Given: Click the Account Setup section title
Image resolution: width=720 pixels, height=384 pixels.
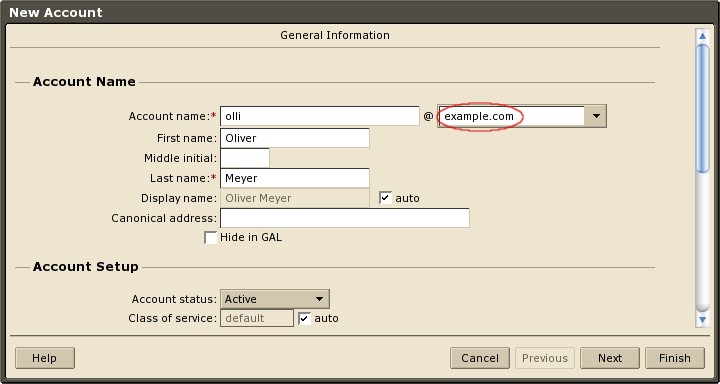Looking at the screenshot, I should pyautogui.click(x=85, y=267).
